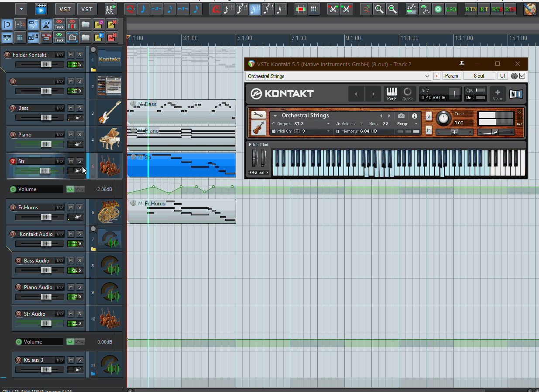
Task: Click the scissors with red mark icon
Action: click(x=346, y=9)
